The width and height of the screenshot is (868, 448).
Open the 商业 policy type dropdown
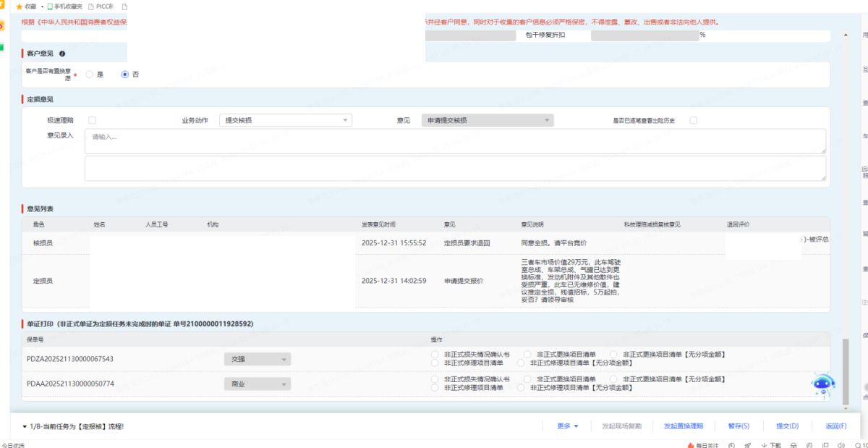coord(257,384)
